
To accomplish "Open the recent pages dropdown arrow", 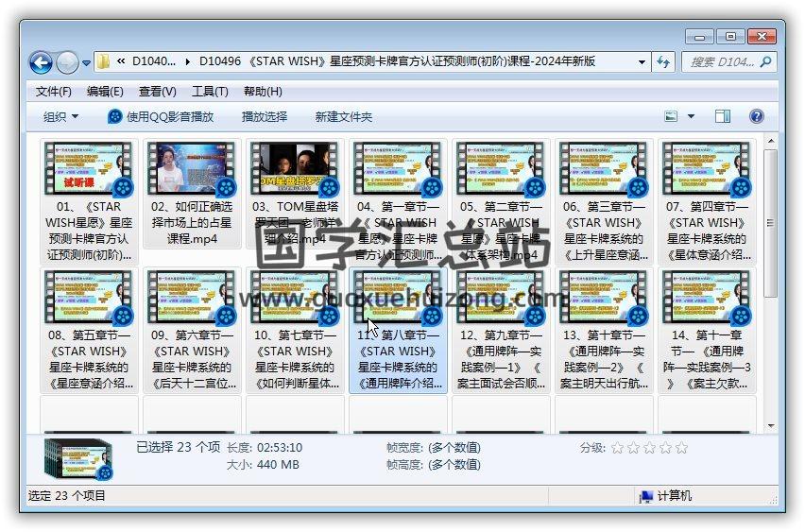I will click(86, 63).
